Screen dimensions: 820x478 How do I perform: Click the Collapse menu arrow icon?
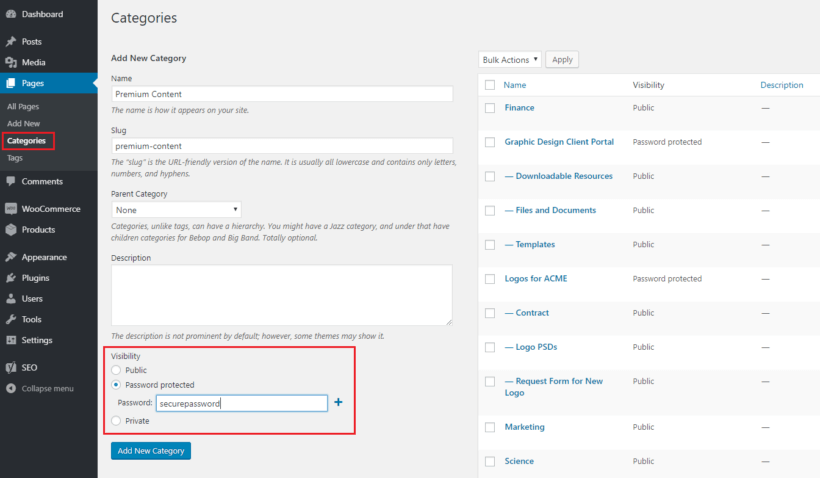tap(11, 388)
